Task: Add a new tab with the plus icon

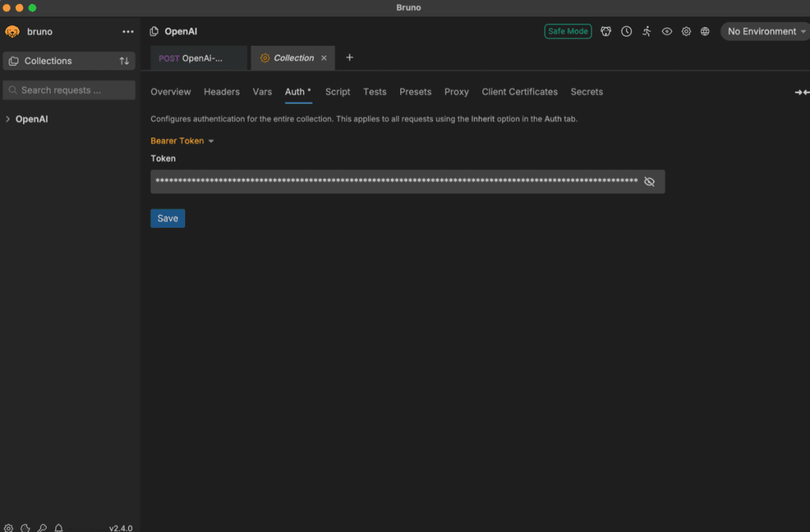Action: pos(350,57)
